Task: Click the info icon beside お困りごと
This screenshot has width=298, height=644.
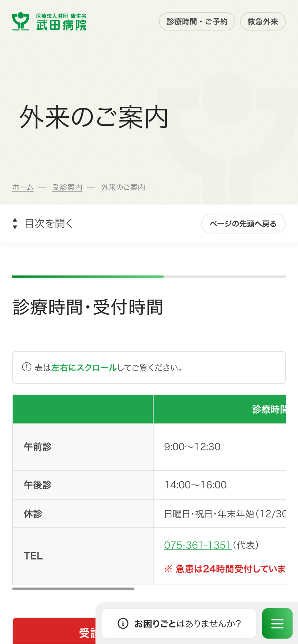Action: pyautogui.click(x=123, y=623)
